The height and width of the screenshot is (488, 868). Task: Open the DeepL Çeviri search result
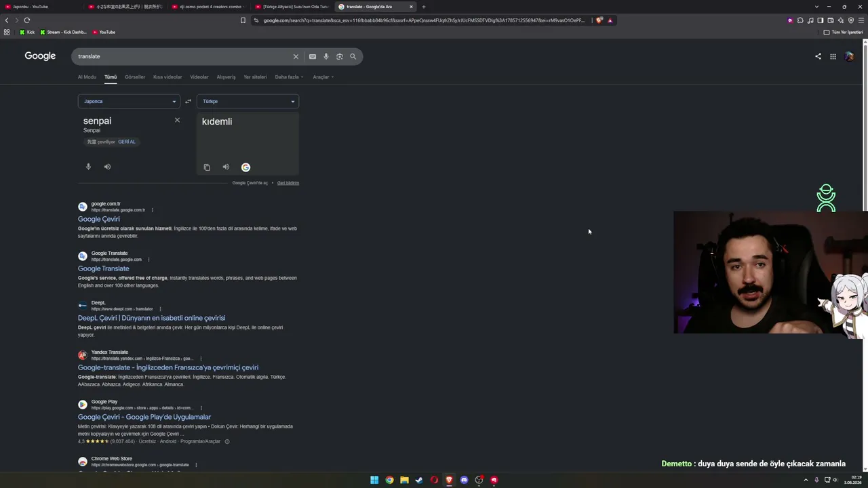(152, 318)
